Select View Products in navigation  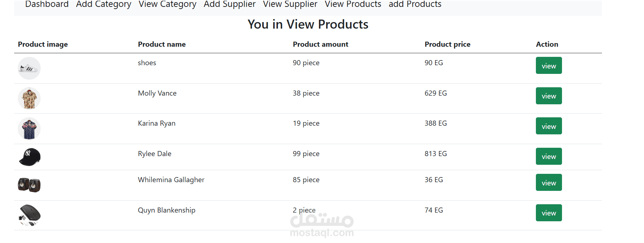click(x=353, y=4)
